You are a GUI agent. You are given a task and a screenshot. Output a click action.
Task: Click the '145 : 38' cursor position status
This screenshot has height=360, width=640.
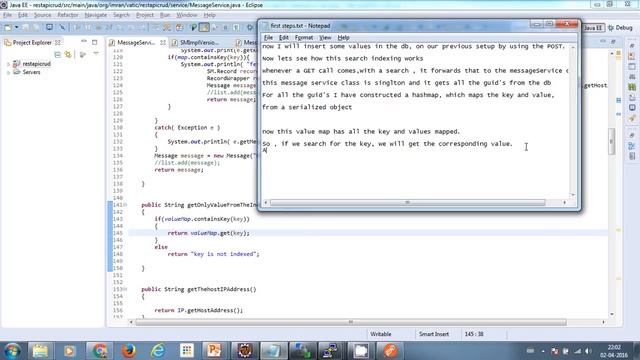[x=474, y=334]
